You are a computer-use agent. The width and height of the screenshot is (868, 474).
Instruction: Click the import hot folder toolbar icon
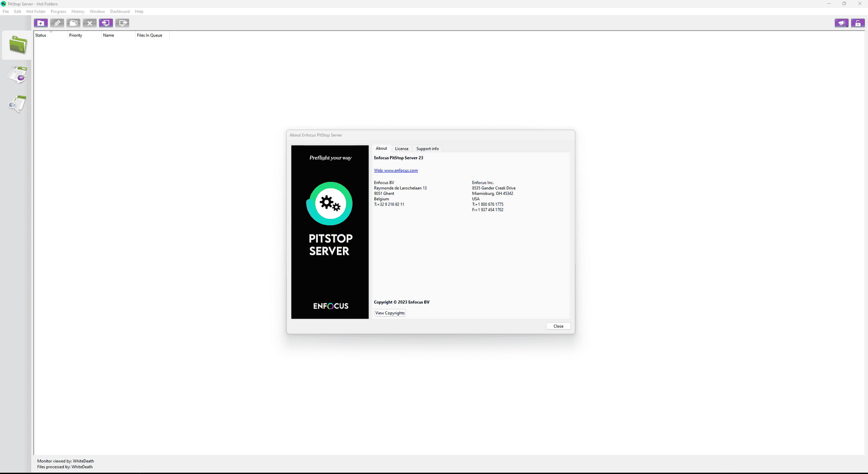pyautogui.click(x=106, y=23)
